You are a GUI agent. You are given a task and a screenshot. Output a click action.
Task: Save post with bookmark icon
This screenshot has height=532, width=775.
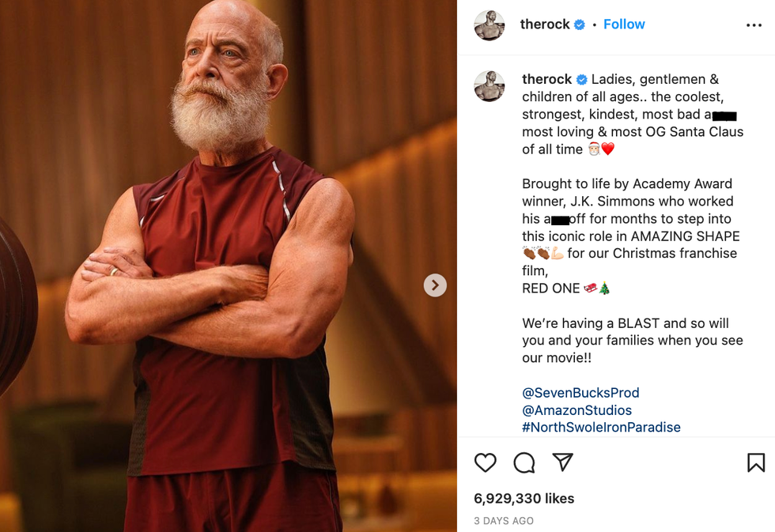pyautogui.click(x=755, y=462)
